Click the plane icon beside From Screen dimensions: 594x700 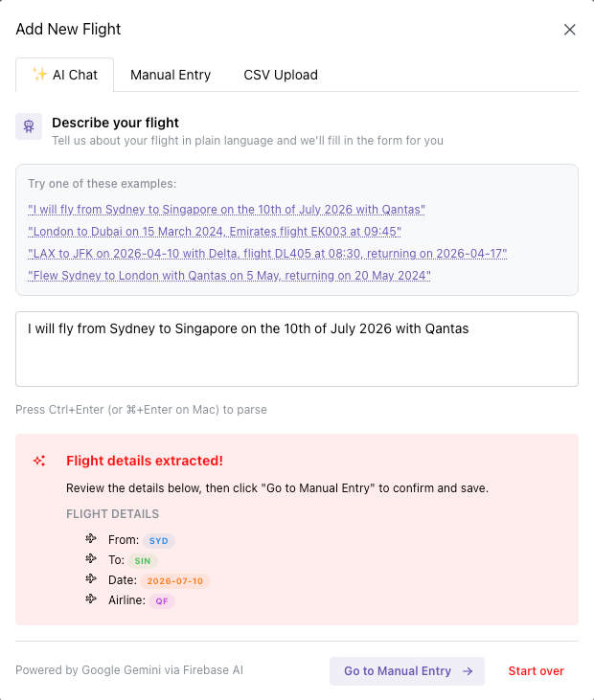pos(91,539)
